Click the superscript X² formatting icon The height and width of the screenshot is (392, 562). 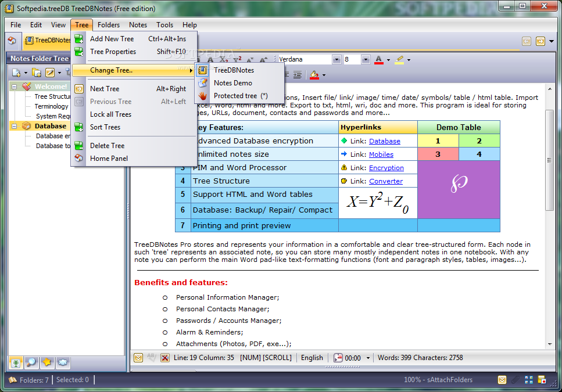pos(237,59)
